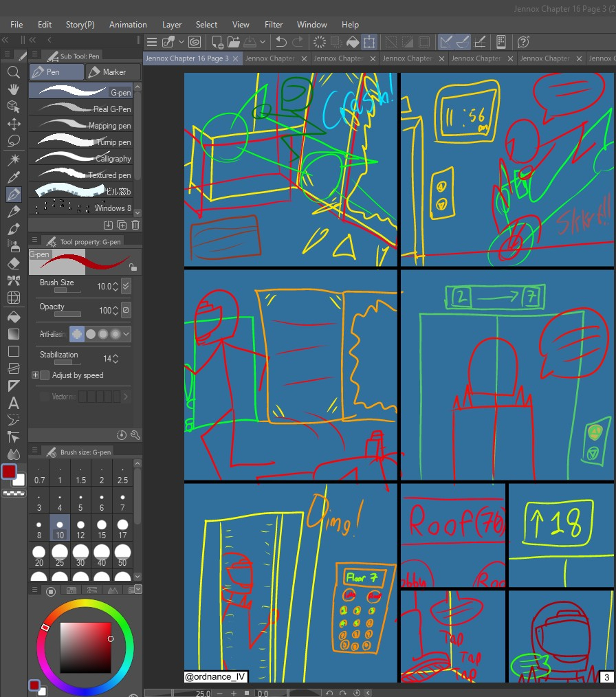The width and height of the screenshot is (616, 697).
Task: Select the Lasso selection tool
Action: [x=13, y=141]
